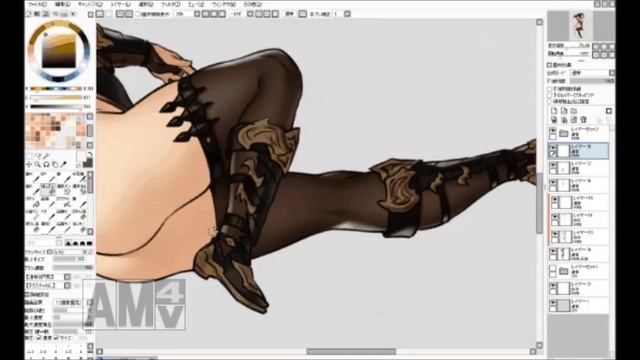Enable 不透明度保護 preserve opacity checkbox
This screenshot has height=360, width=640.
coord(549,89)
